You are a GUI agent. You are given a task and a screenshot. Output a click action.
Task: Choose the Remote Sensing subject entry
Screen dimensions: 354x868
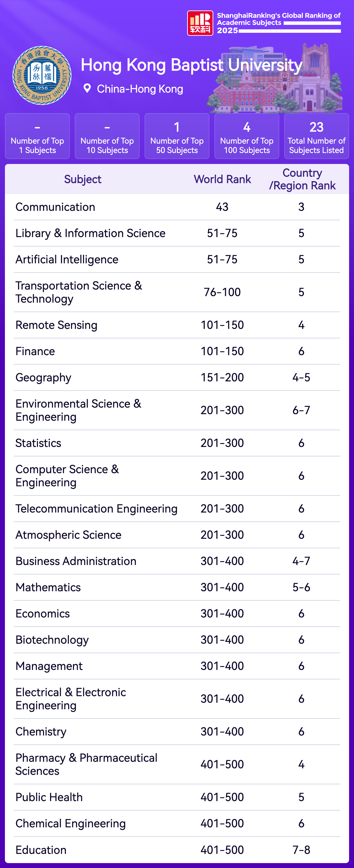[56, 325]
